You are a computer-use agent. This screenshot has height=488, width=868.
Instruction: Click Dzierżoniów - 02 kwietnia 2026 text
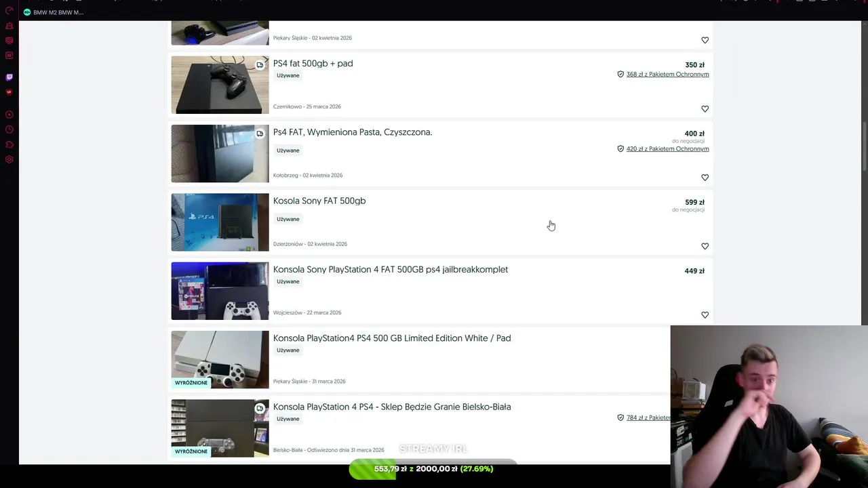(x=310, y=244)
